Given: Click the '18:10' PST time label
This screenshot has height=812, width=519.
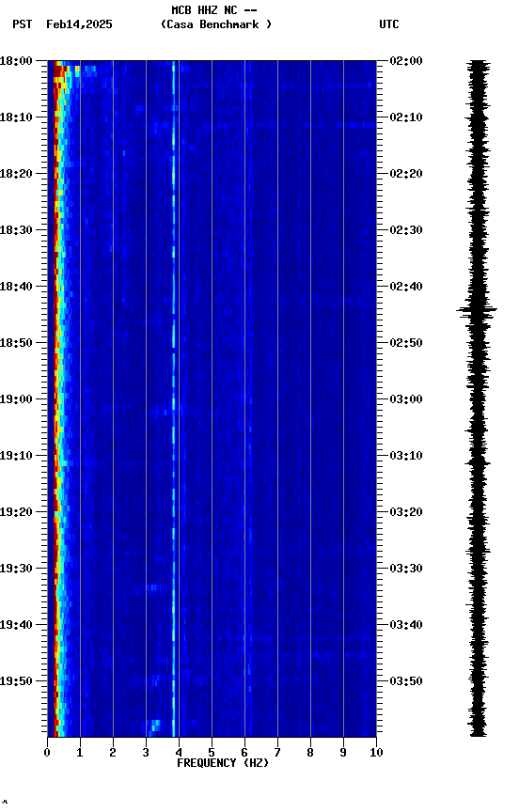Looking at the screenshot, I should pos(16,117).
